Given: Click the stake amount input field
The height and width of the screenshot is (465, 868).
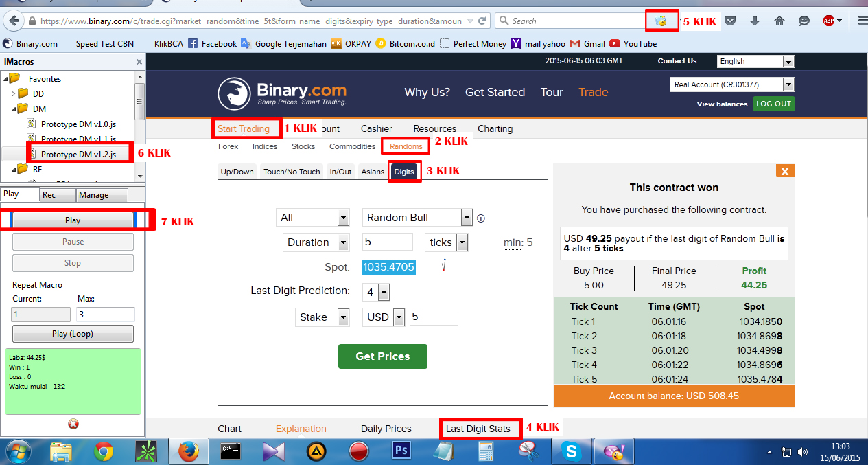Looking at the screenshot, I should (434, 317).
